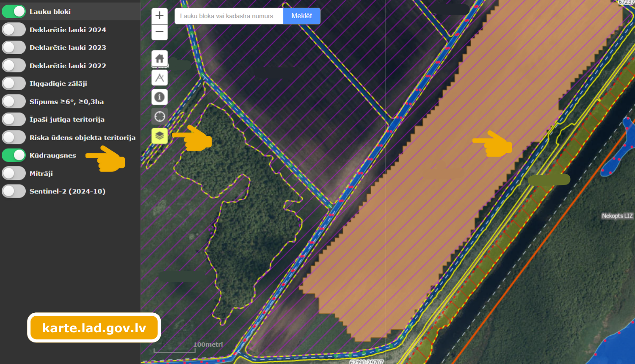Toggle the Slīpums ≥6°, ≥0,3ha layer
635x364 pixels.
pyautogui.click(x=14, y=102)
